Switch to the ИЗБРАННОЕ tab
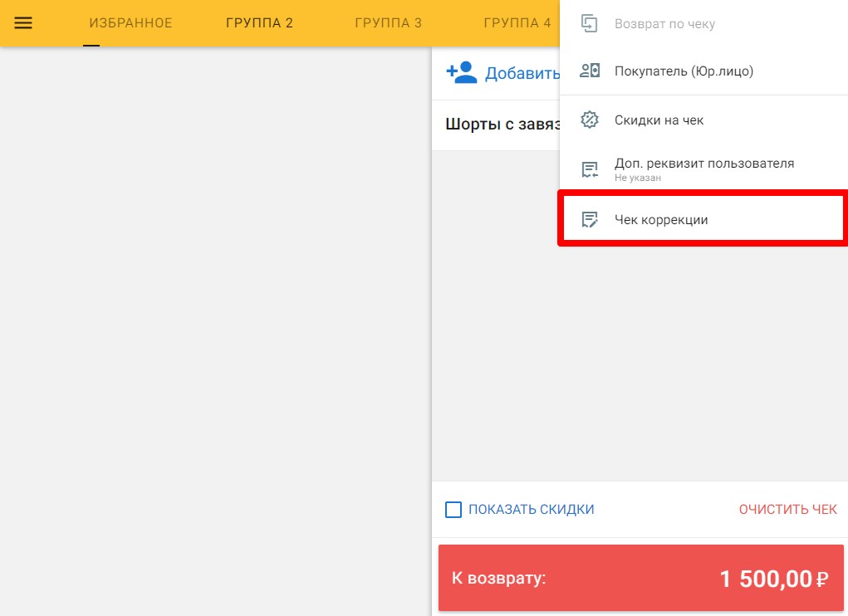 [x=130, y=23]
